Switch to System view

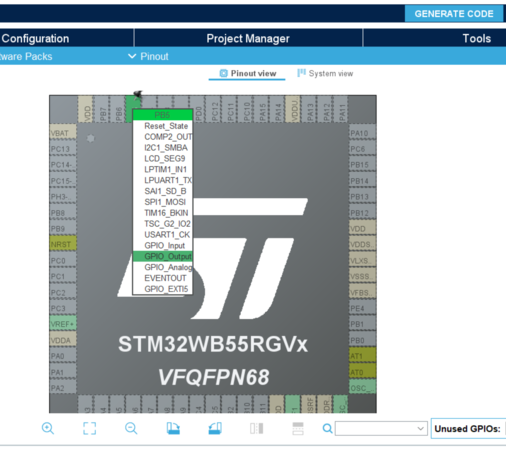pos(325,73)
